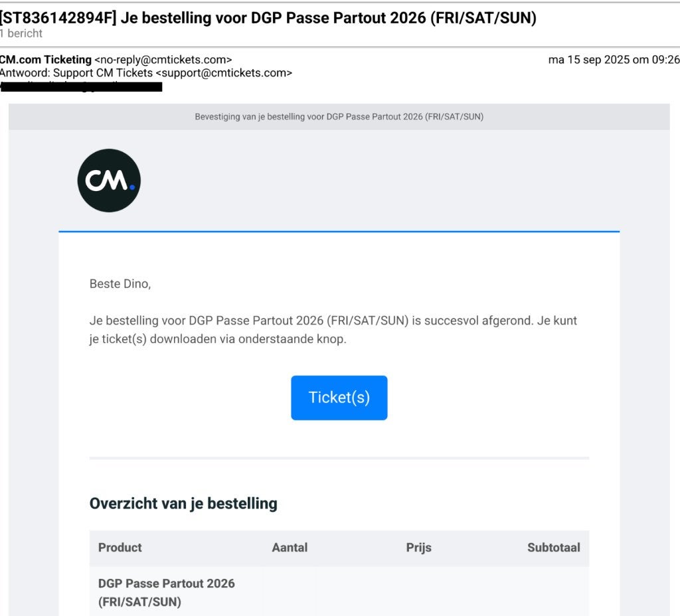Click the blacked-out recipient address bar

click(81, 87)
